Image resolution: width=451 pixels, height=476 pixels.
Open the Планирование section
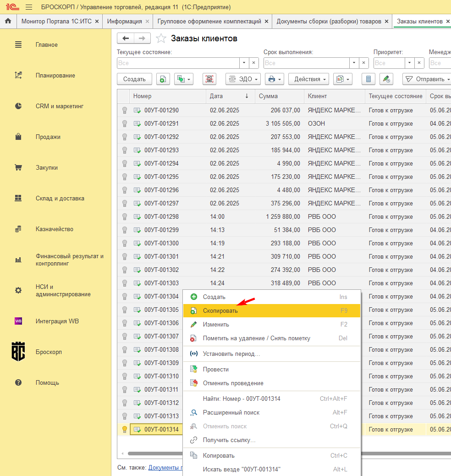55,75
